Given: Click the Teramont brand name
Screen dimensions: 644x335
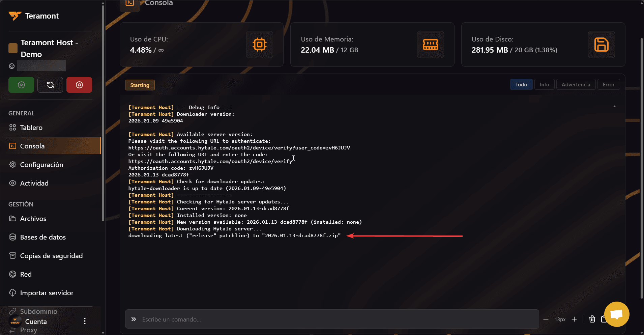Looking at the screenshot, I should tap(42, 16).
